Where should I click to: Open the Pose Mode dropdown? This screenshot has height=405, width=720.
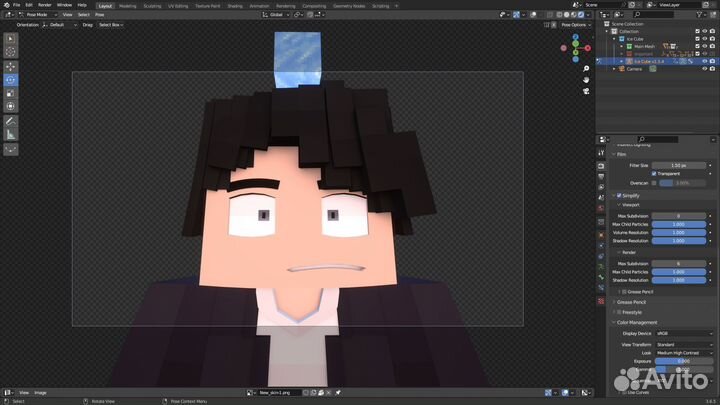click(38, 15)
